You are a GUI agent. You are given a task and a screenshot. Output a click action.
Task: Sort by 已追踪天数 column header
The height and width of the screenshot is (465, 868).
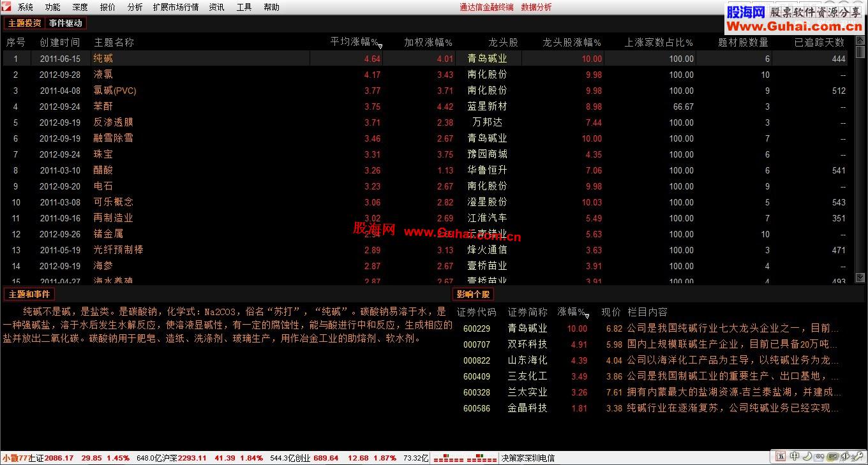tap(819, 42)
